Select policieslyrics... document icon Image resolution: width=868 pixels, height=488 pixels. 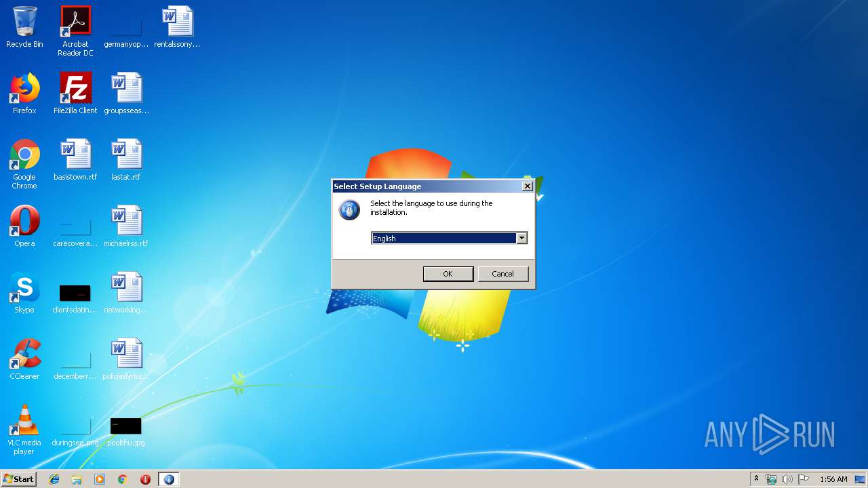126,359
